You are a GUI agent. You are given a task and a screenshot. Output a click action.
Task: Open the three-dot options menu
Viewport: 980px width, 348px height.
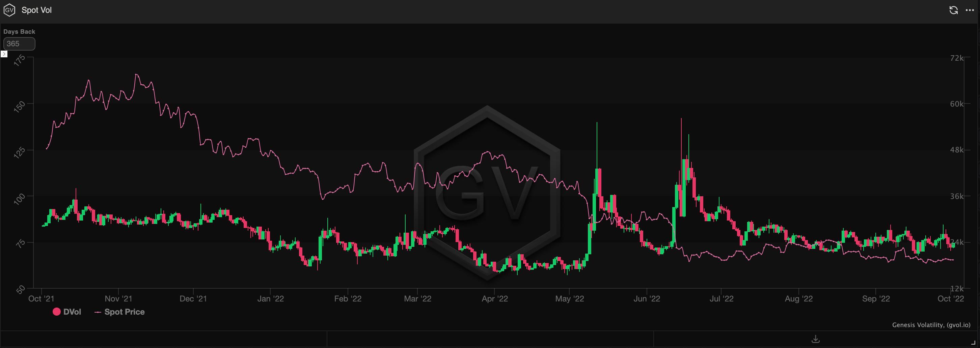coord(970,10)
